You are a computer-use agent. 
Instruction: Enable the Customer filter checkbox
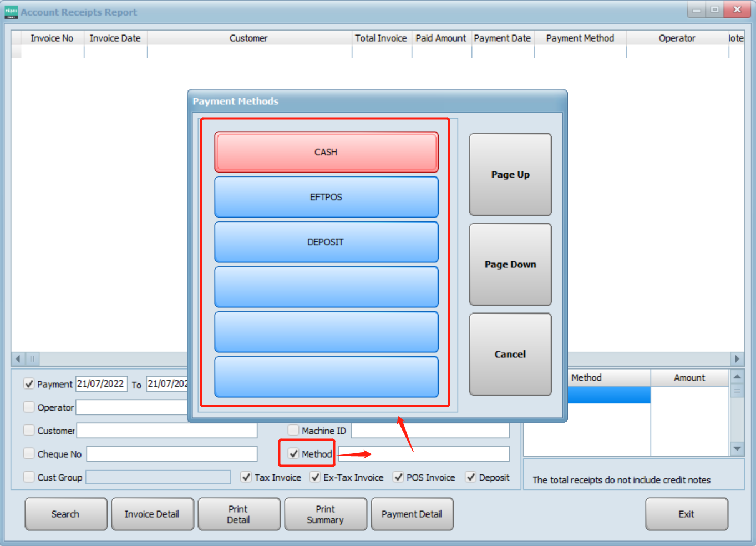(29, 430)
